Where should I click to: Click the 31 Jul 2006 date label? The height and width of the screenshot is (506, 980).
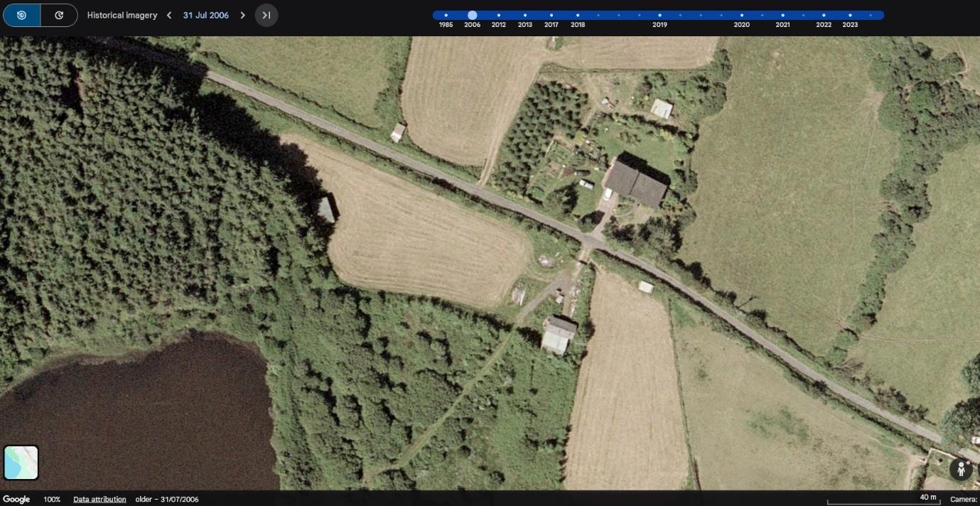[x=205, y=14]
